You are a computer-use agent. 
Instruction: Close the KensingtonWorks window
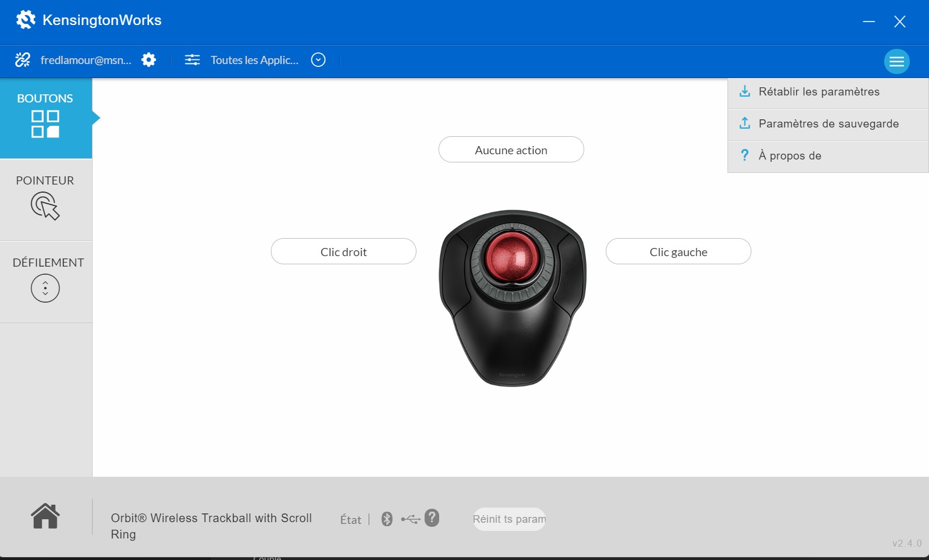pos(900,22)
